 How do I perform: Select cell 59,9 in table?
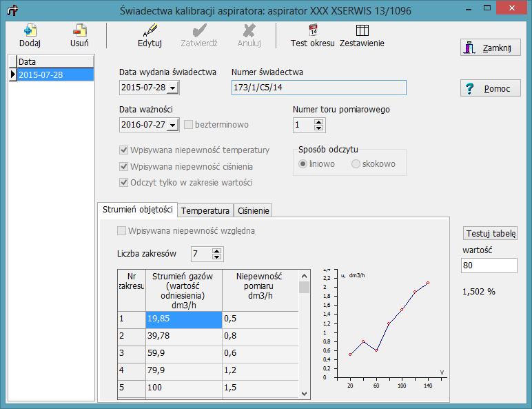tap(184, 354)
